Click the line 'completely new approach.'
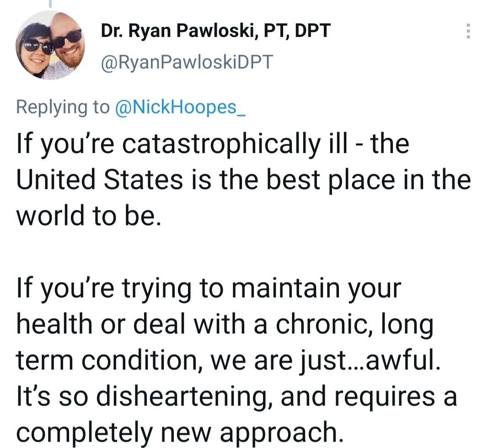Image resolution: width=494 pixels, height=448 pixels. pyautogui.click(x=180, y=433)
